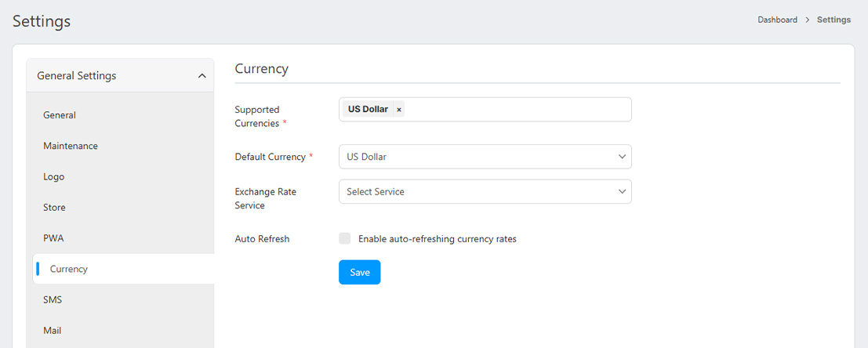Focus the Supported Currencies input field
This screenshot has width=868, height=348.
click(x=518, y=110)
